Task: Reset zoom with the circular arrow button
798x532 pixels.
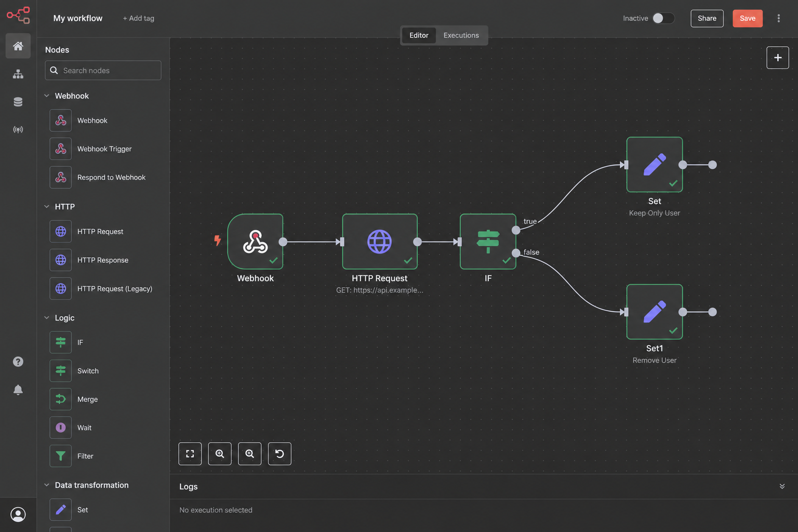Action: [x=280, y=454]
